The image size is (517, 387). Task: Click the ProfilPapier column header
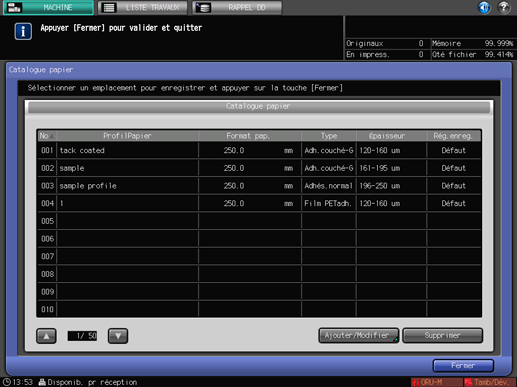[x=127, y=136]
